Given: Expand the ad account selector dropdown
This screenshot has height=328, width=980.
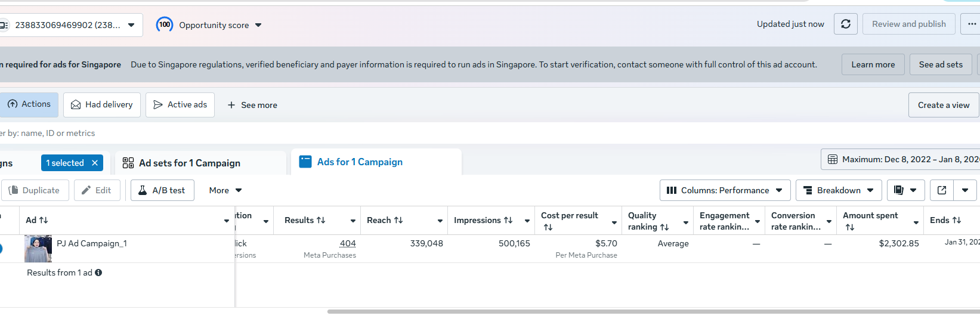Looking at the screenshot, I should click(131, 25).
